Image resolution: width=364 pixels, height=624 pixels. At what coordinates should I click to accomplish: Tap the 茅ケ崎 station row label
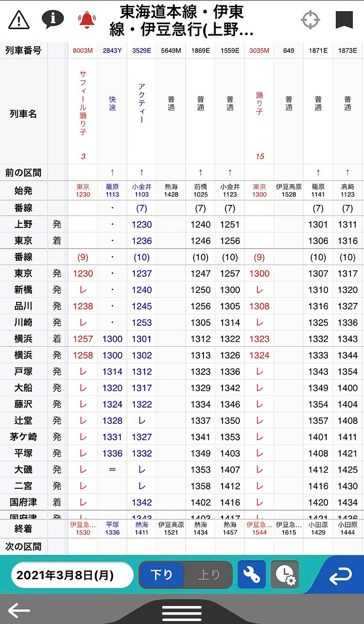coord(23,437)
